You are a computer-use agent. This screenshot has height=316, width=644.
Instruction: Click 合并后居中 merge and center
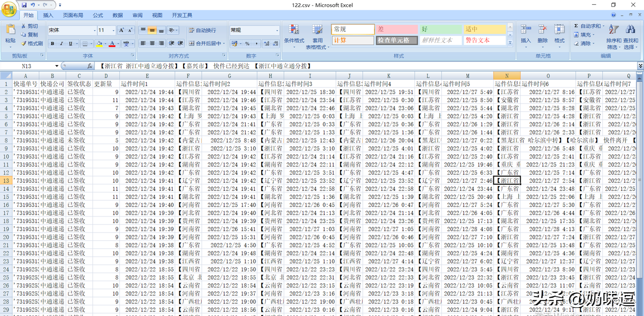pyautogui.click(x=206, y=44)
